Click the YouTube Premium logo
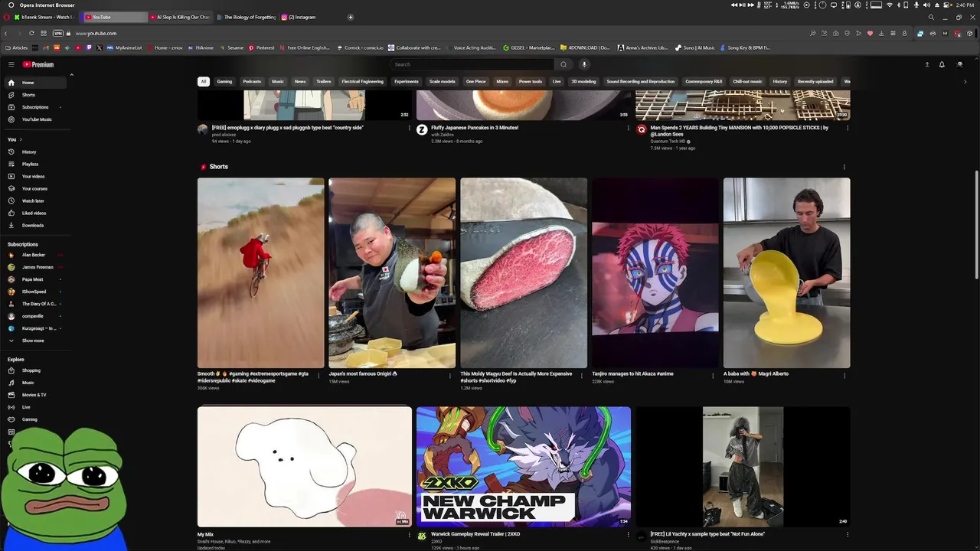The height and width of the screenshot is (551, 980). [x=38, y=64]
